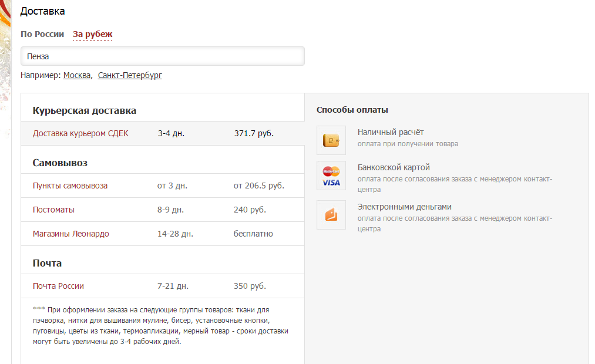Switch to the За рубеж tab
The width and height of the screenshot is (595, 364).
[x=92, y=34]
